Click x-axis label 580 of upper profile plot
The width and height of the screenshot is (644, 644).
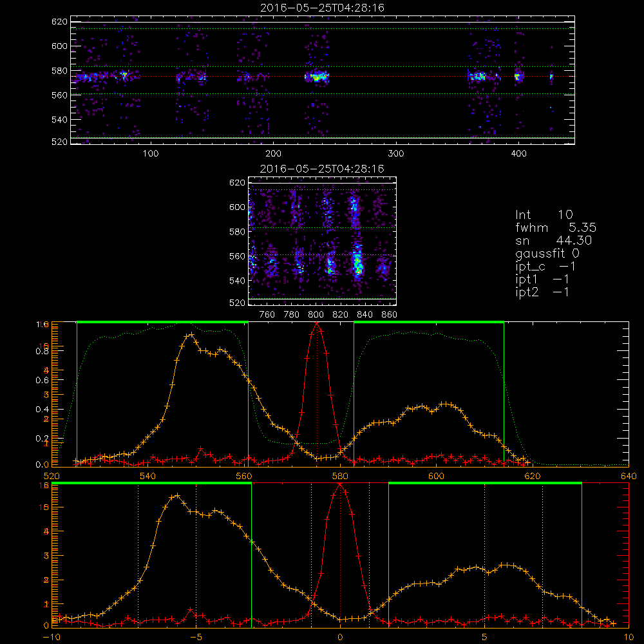340,476
